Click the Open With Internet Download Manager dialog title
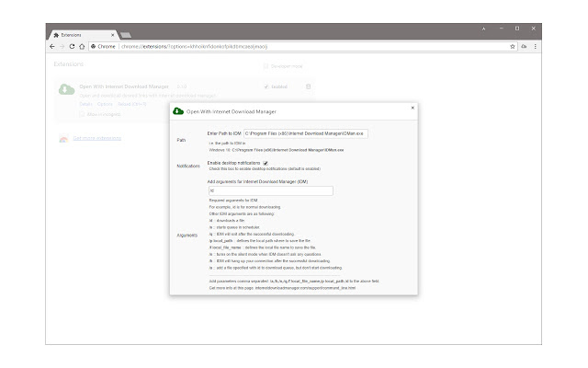The image size is (588, 368). pos(232,111)
